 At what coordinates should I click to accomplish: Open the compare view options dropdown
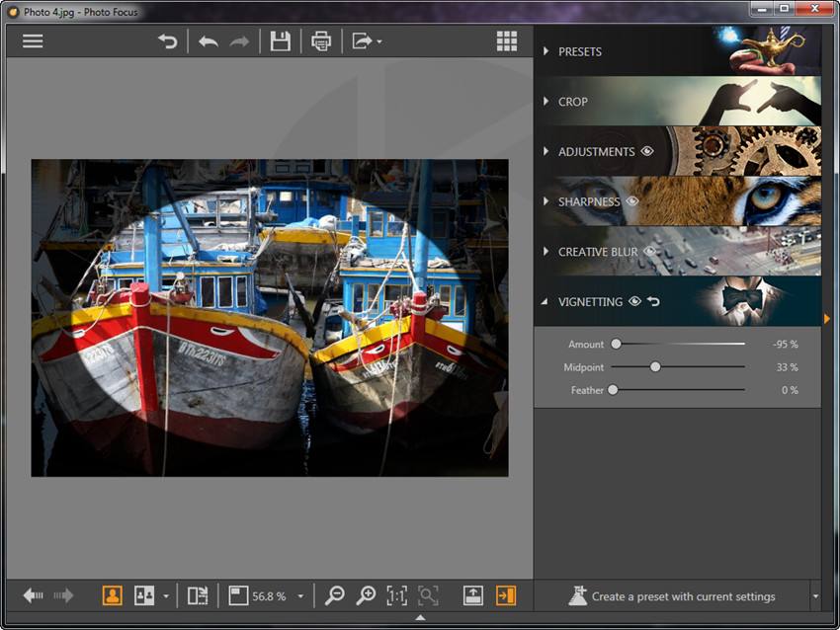coord(166,596)
